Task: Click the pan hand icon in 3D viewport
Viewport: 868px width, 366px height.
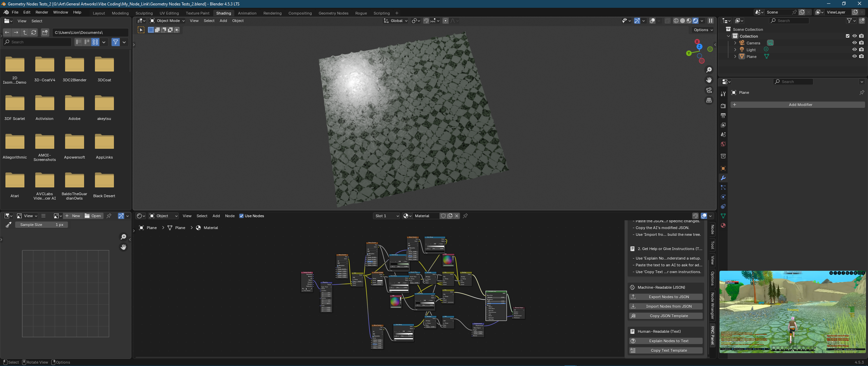Action: (x=709, y=80)
